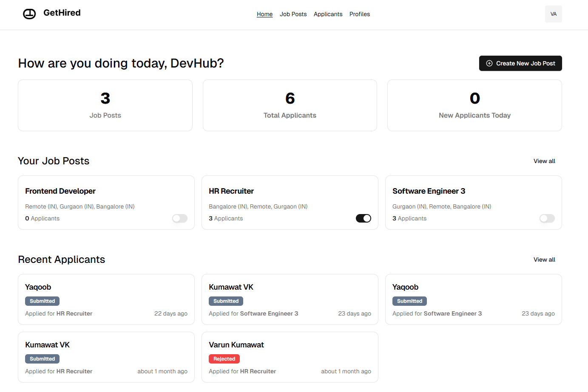Toggle the Frontend Developer job switch
Viewport: 588px width, 392px height.
[x=180, y=218]
